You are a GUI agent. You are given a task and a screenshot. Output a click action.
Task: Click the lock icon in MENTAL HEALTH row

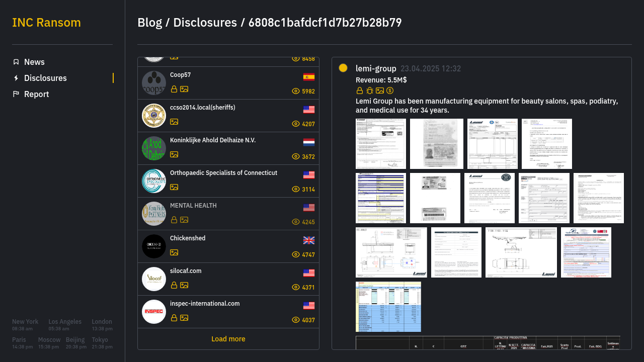[174, 220]
